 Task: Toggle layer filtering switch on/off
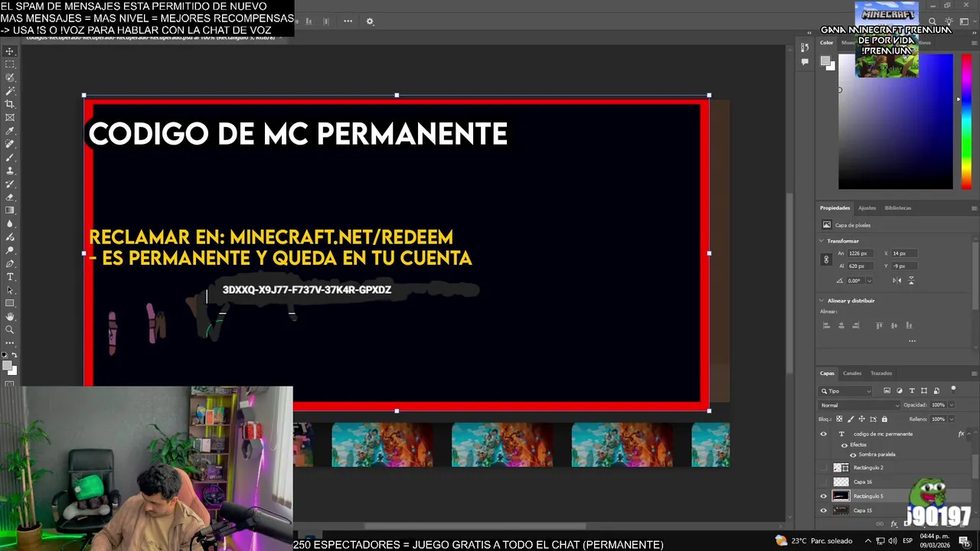pos(953,390)
